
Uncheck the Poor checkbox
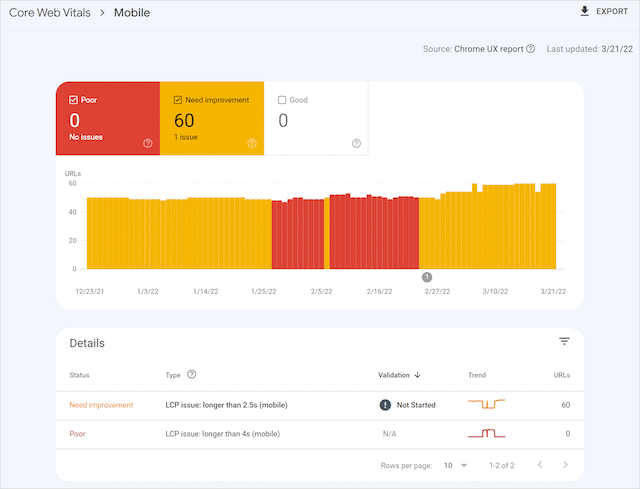coord(74,100)
